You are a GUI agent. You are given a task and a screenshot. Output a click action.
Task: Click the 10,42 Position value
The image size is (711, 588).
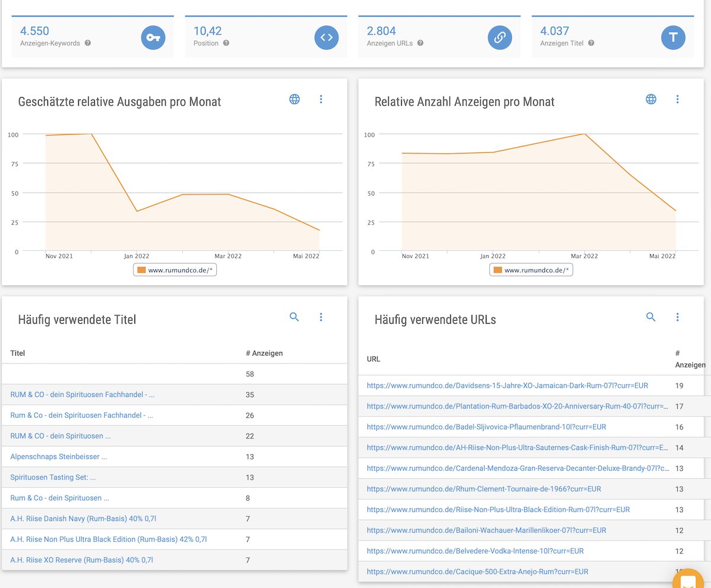tap(207, 31)
